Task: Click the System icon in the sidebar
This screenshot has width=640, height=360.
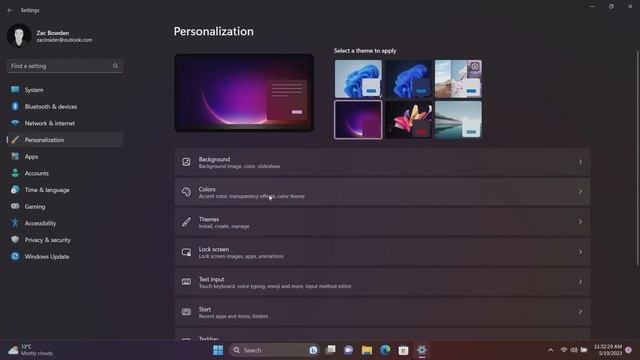Action: click(15, 89)
